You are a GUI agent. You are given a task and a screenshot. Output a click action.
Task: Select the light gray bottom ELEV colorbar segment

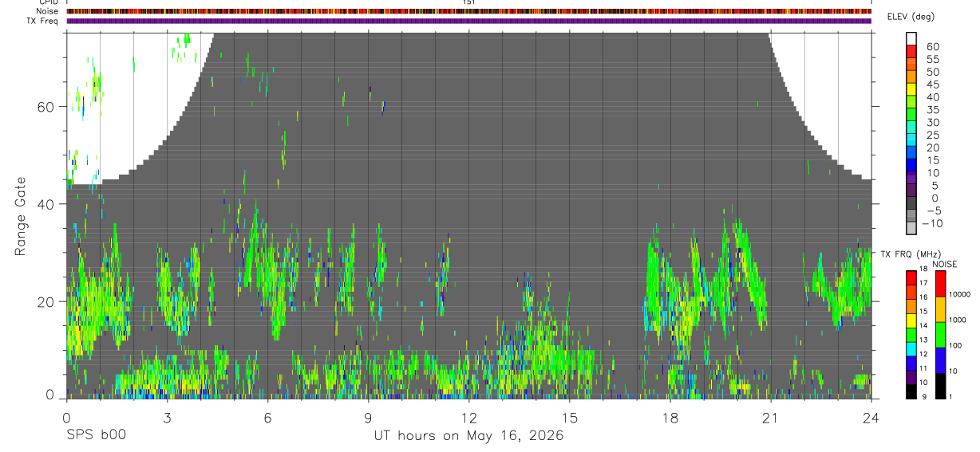pyautogui.click(x=911, y=227)
